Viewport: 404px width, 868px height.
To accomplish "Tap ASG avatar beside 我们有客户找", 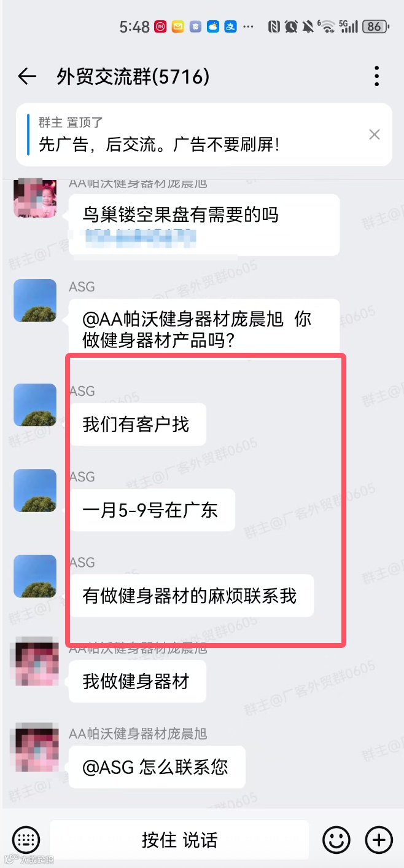I will click(36, 405).
